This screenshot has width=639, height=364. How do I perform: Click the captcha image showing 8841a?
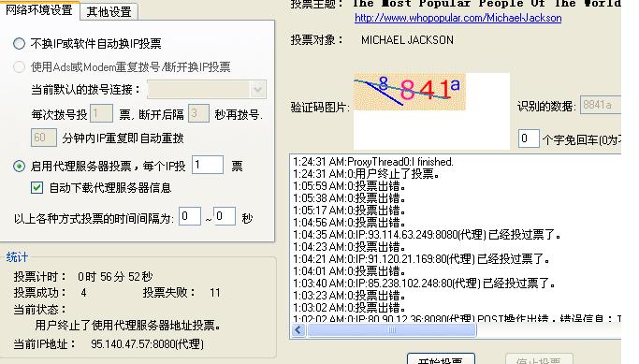409,92
